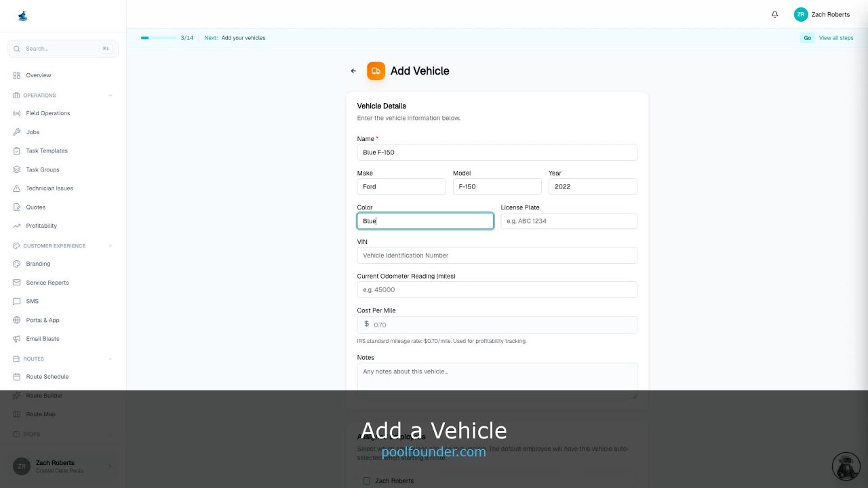Image resolution: width=868 pixels, height=488 pixels.
Task: Open the View all steps link
Action: point(836,38)
